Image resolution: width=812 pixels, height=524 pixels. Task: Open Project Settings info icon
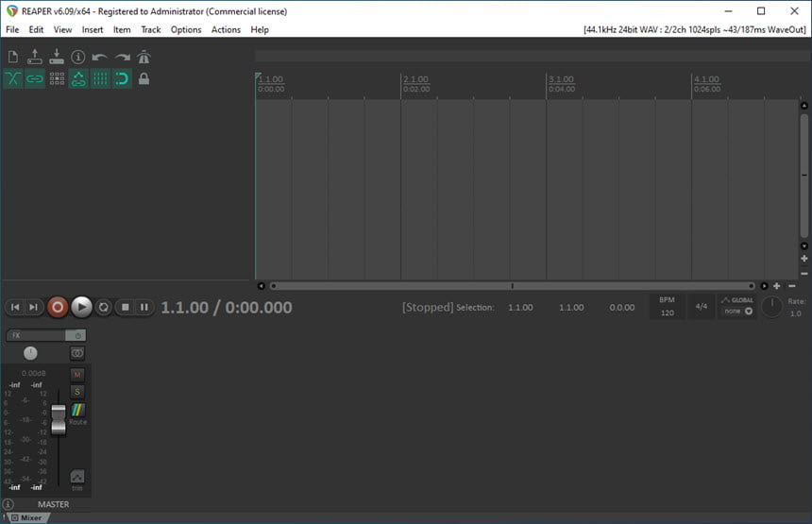click(77, 57)
